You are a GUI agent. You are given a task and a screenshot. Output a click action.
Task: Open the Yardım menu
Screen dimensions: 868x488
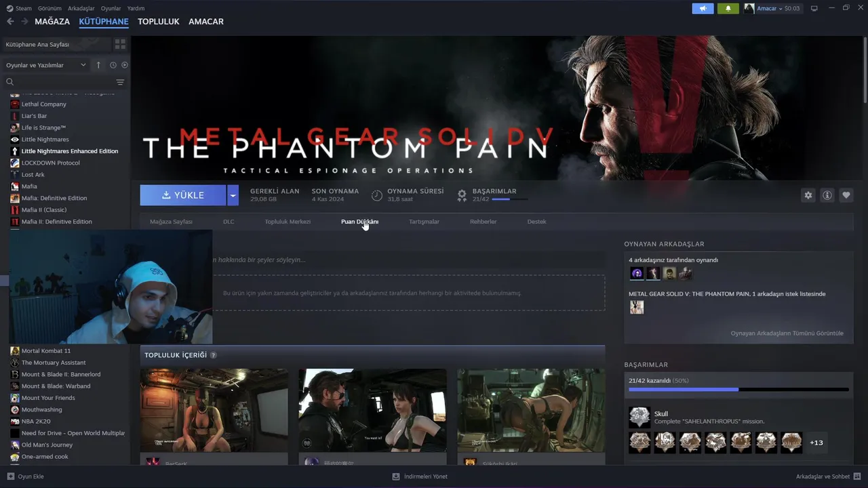(136, 8)
